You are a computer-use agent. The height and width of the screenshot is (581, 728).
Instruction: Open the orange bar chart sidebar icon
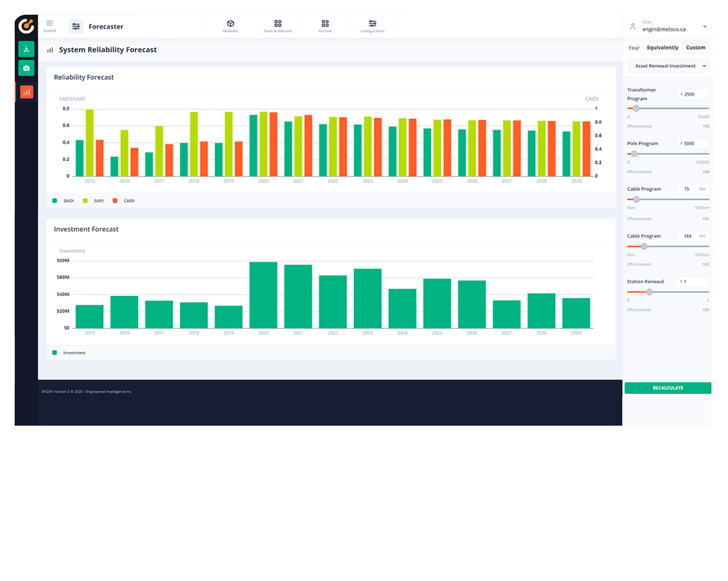click(x=26, y=92)
